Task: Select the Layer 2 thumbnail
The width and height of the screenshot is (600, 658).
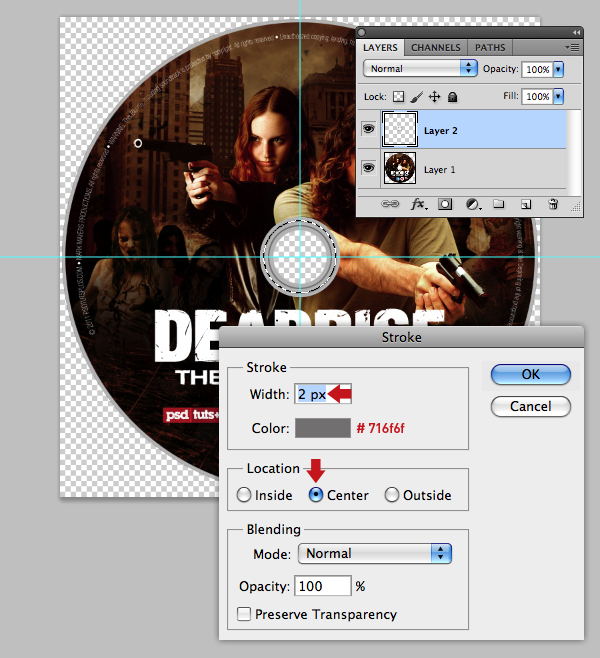Action: (399, 129)
